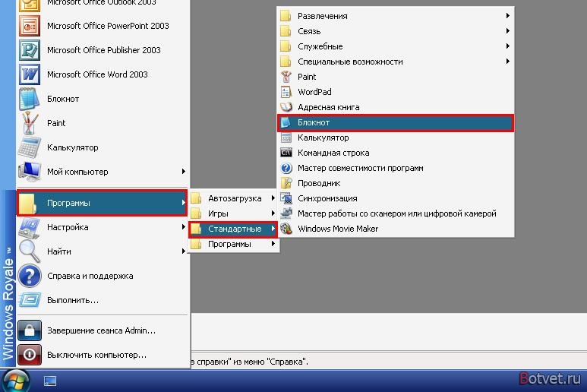Click the Калькулятор icon in Стандартные submenu
Image resolution: width=587 pixels, height=392 pixels.
click(286, 138)
